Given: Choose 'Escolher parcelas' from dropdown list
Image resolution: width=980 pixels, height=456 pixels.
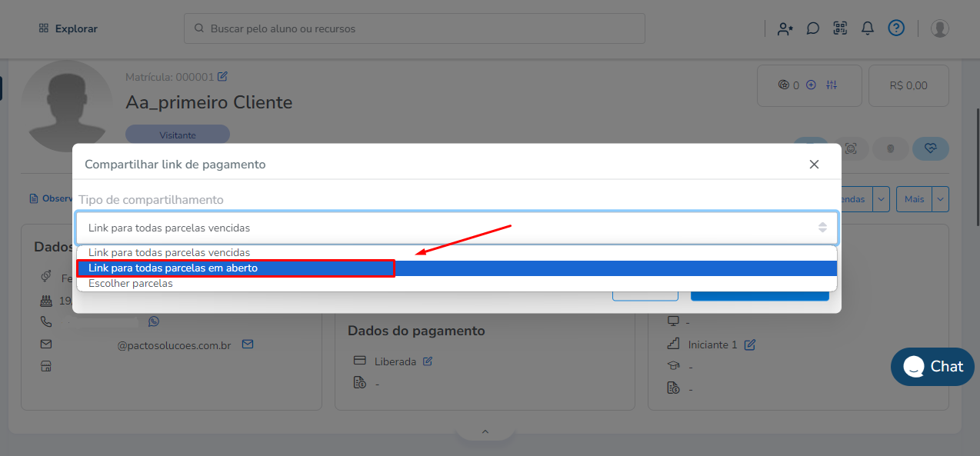Looking at the screenshot, I should [131, 284].
